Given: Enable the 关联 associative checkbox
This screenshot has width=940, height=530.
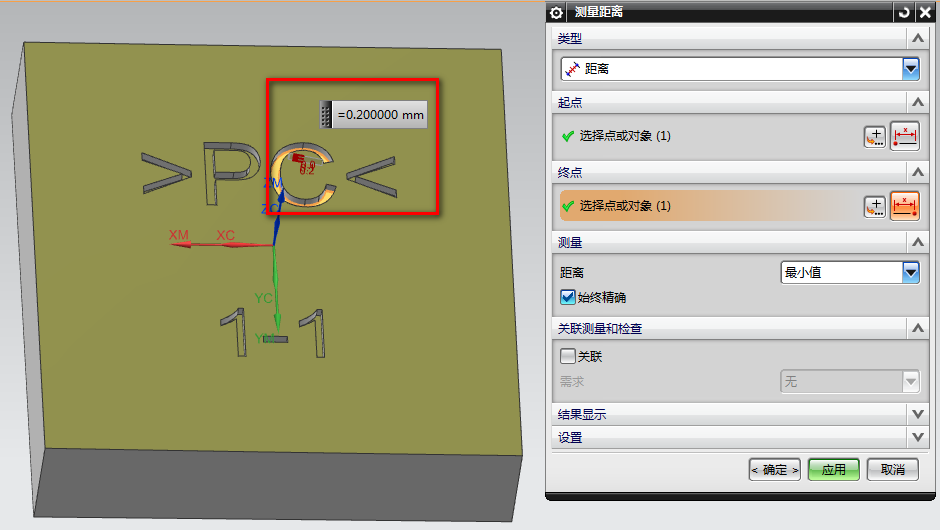Looking at the screenshot, I should click(568, 356).
